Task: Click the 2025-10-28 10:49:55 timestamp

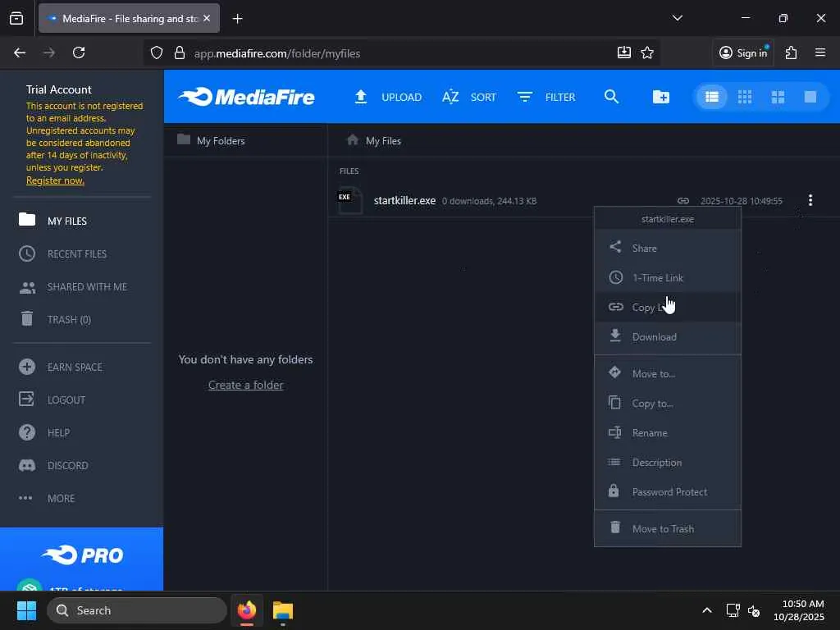Action: click(742, 201)
